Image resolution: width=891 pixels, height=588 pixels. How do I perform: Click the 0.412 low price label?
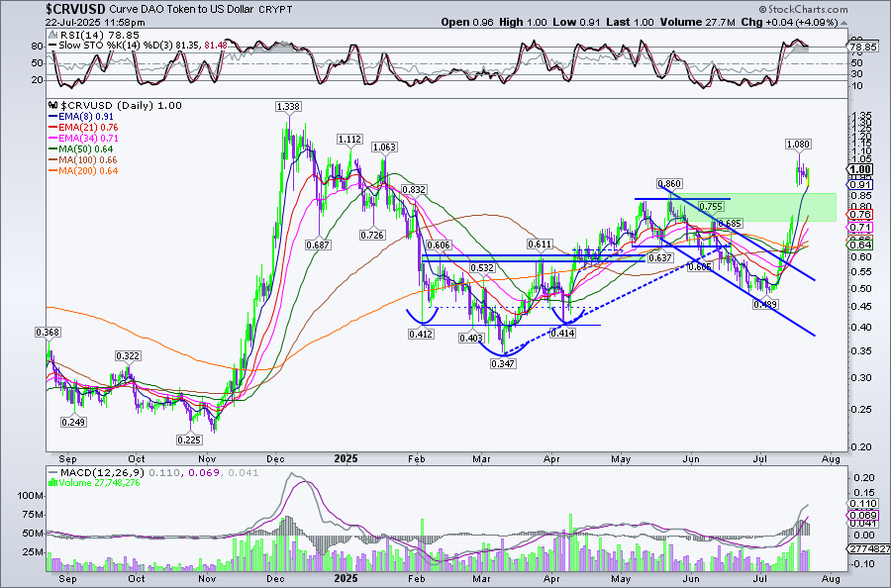[x=421, y=334]
